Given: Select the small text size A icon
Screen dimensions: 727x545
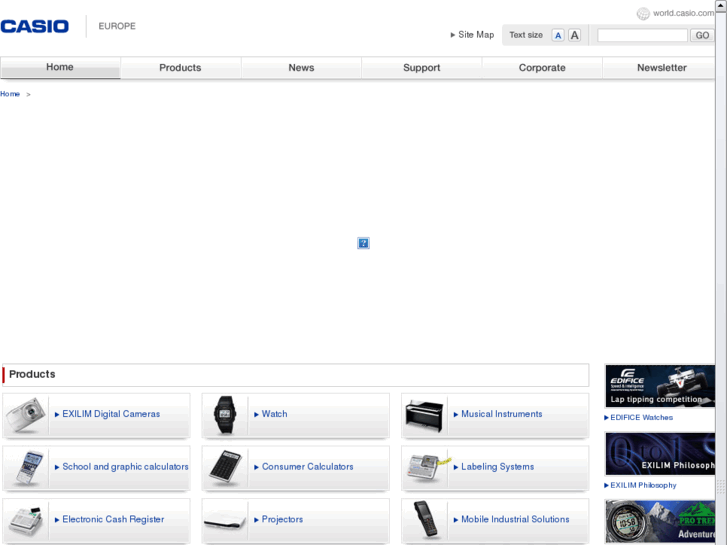Looking at the screenshot, I should coord(558,35).
